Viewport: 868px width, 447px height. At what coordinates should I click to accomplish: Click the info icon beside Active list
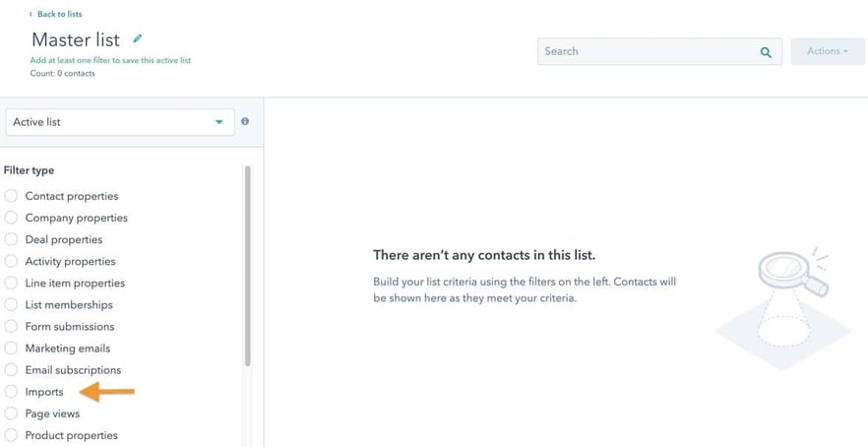tap(245, 121)
